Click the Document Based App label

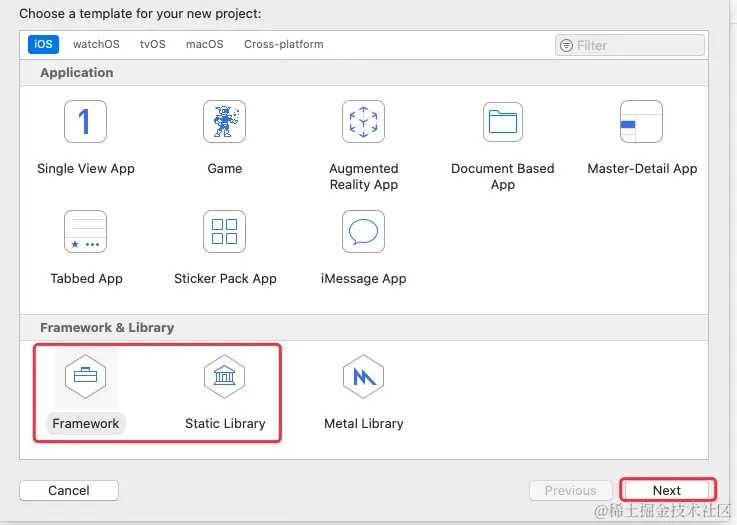[x=503, y=176]
